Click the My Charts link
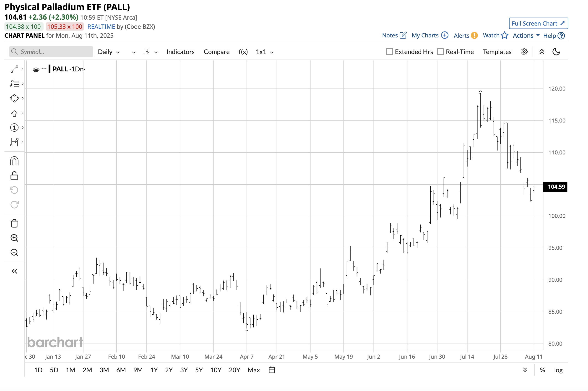 click(425, 35)
